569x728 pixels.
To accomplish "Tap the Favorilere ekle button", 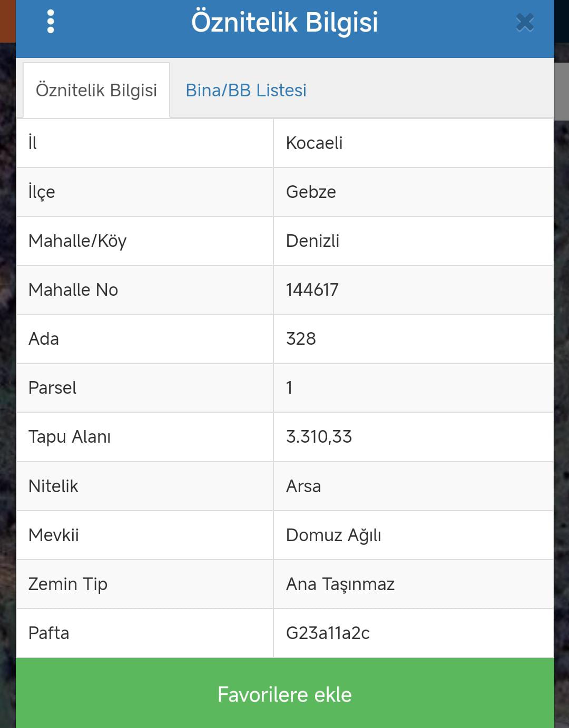I will (x=285, y=693).
